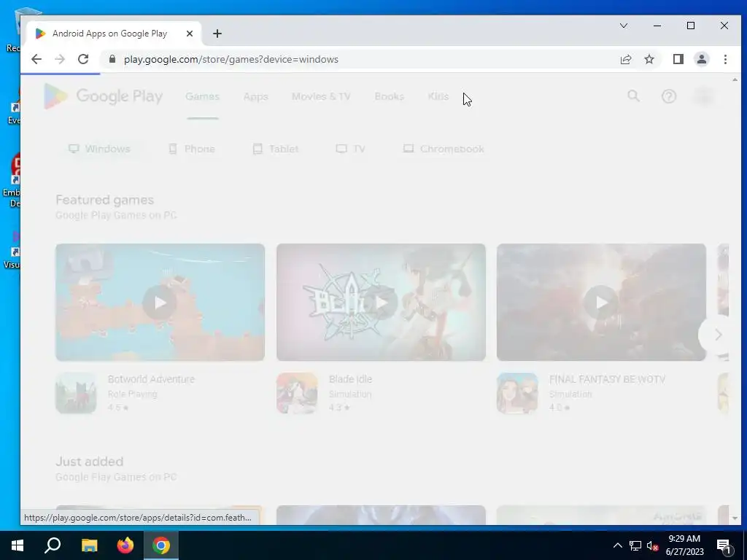This screenshot has height=560, width=747.
Task: Open the notification center icon
Action: (724, 545)
